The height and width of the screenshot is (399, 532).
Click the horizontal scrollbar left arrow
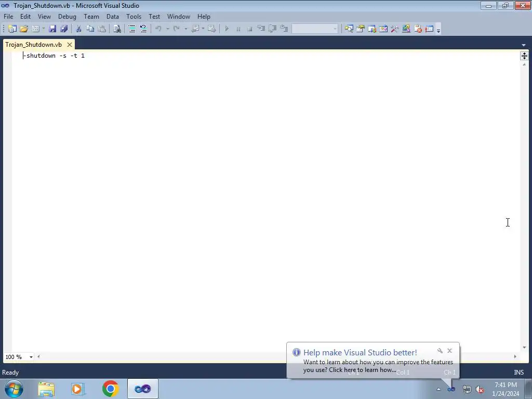(38, 356)
